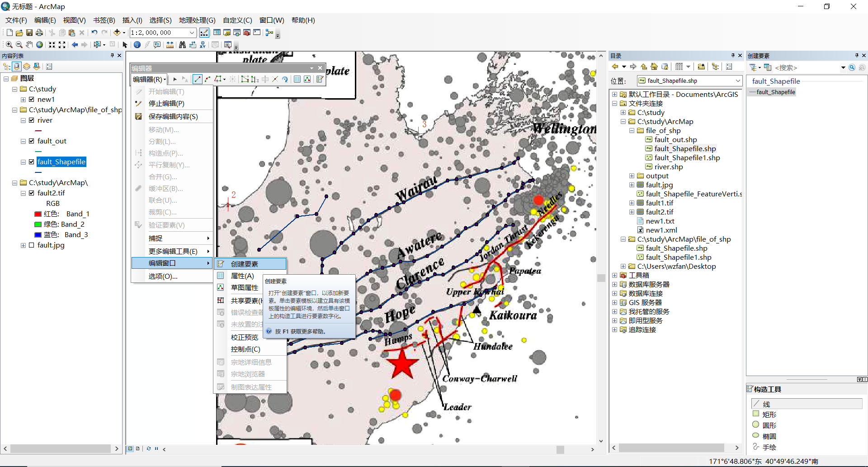868x467 pixels.
Task: Undo last action with the undo arrow
Action: pos(94,33)
